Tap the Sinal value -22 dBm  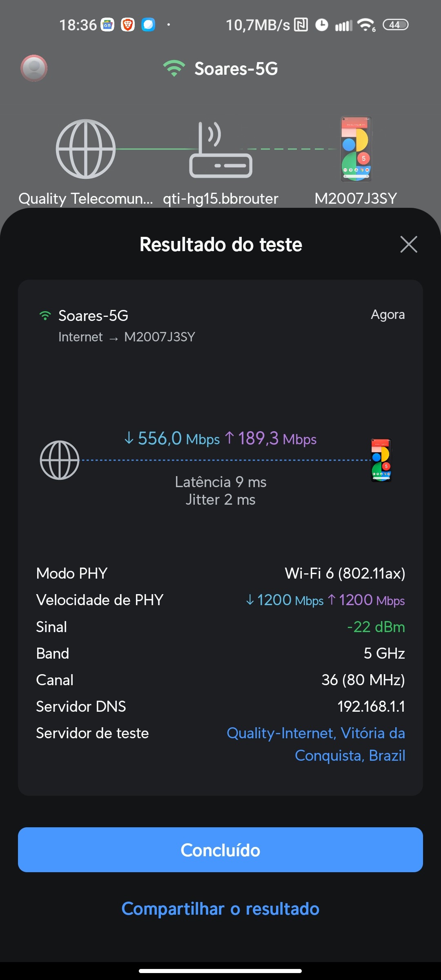tap(376, 627)
